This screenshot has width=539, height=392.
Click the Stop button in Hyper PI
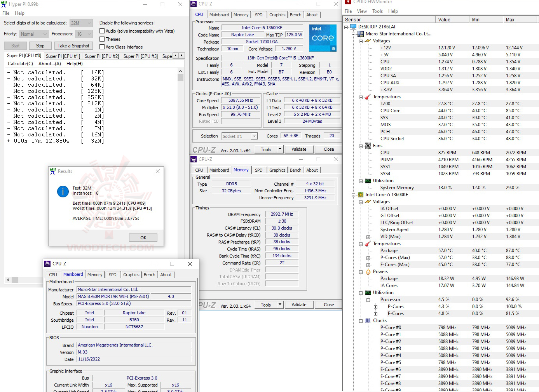[40, 46]
